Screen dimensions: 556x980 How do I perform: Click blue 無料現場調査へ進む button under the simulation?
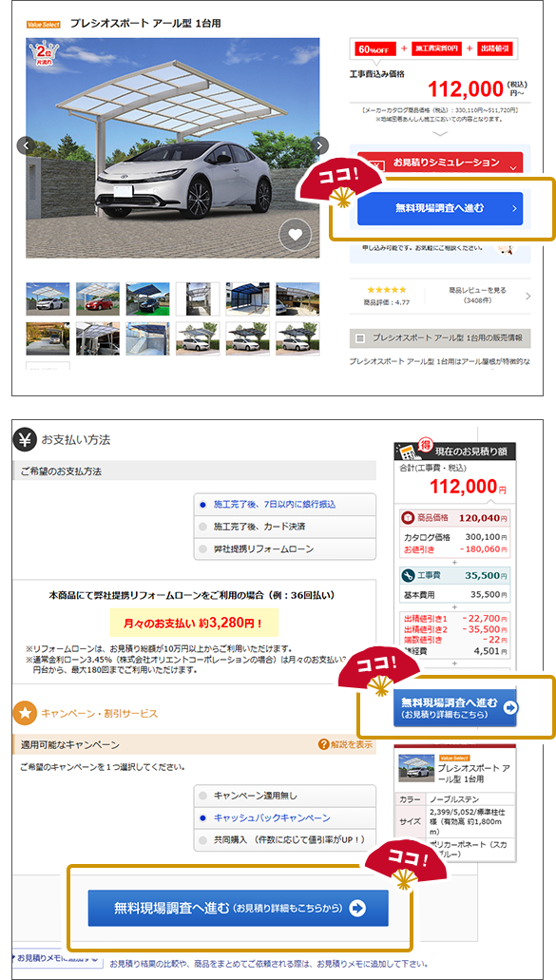[x=440, y=208]
